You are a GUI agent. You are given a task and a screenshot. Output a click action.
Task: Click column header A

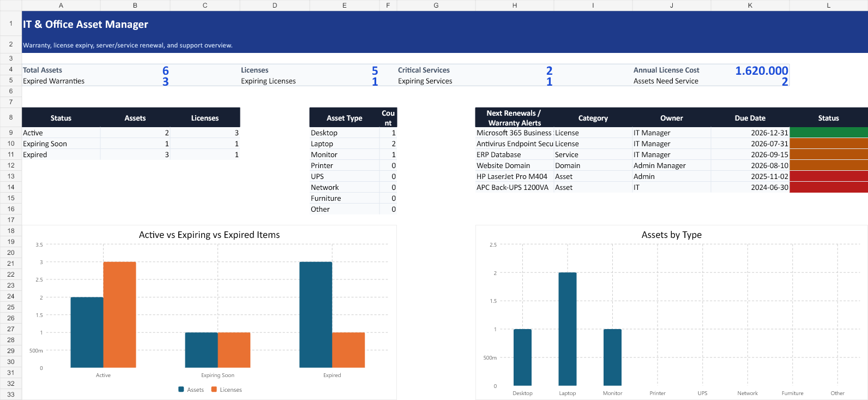pyautogui.click(x=61, y=5)
